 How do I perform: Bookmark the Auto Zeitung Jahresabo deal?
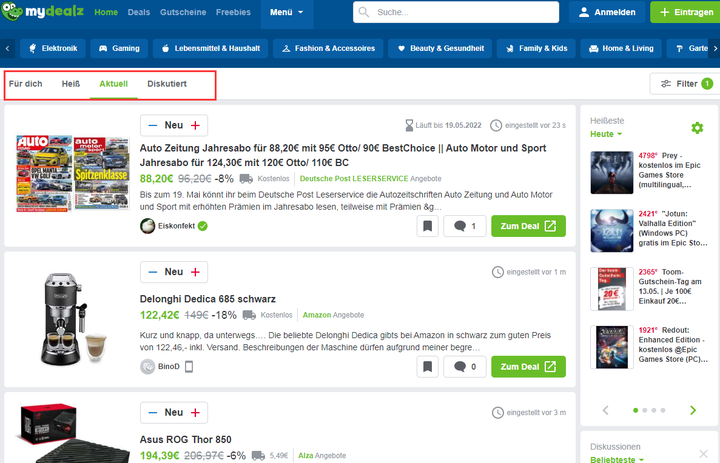(428, 226)
